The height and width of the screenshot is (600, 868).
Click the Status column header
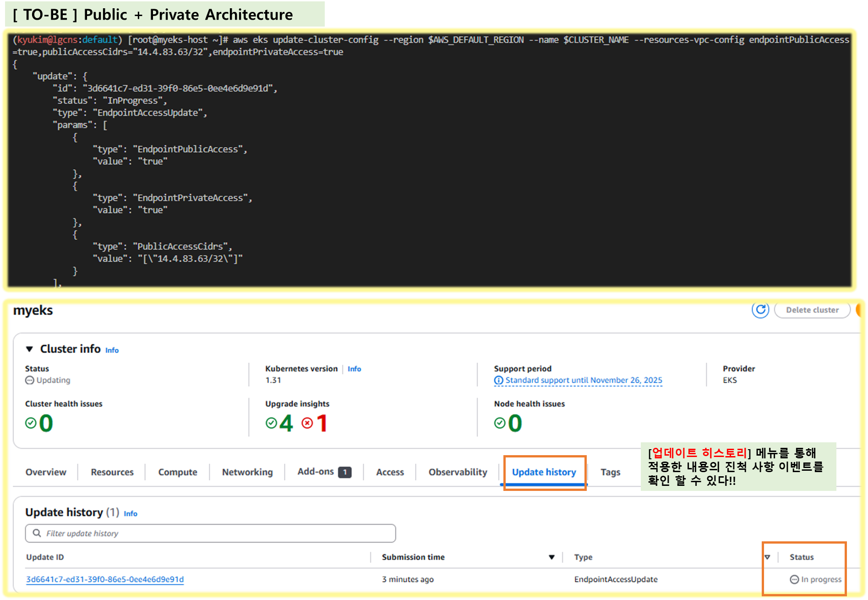click(x=802, y=557)
